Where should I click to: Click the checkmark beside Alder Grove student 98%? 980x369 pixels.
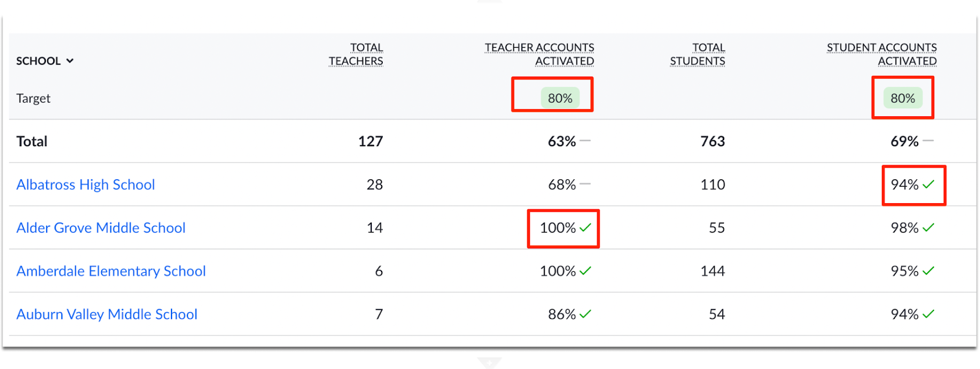tap(929, 228)
